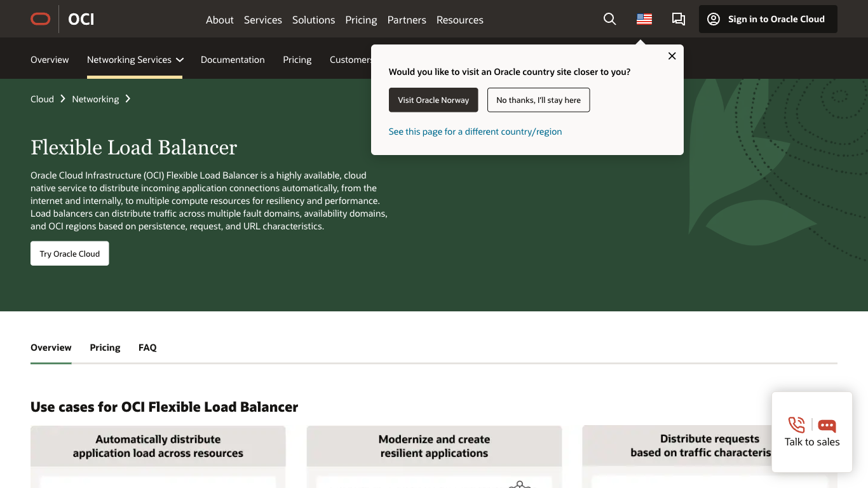This screenshot has height=488, width=868.
Task: Click Try Oracle Cloud button
Action: 70,254
